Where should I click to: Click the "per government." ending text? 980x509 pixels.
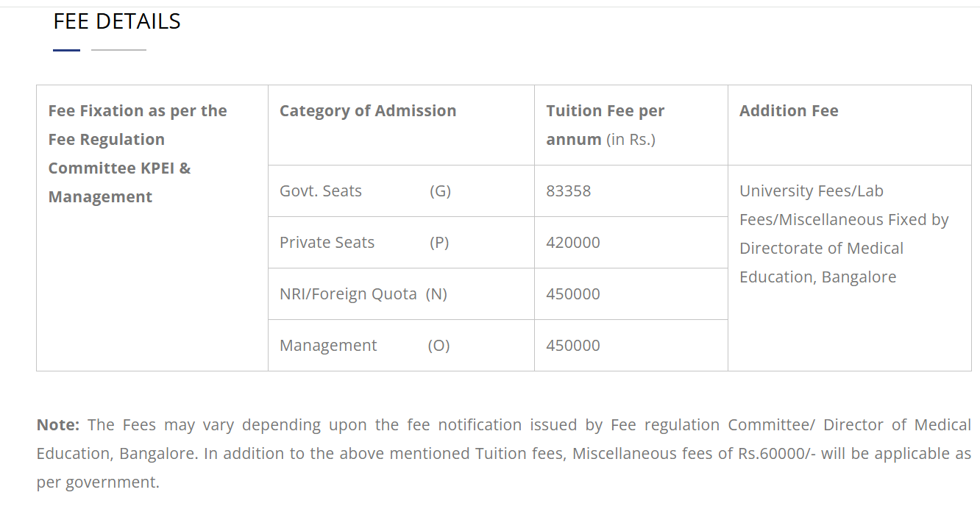pyautogui.click(x=97, y=483)
